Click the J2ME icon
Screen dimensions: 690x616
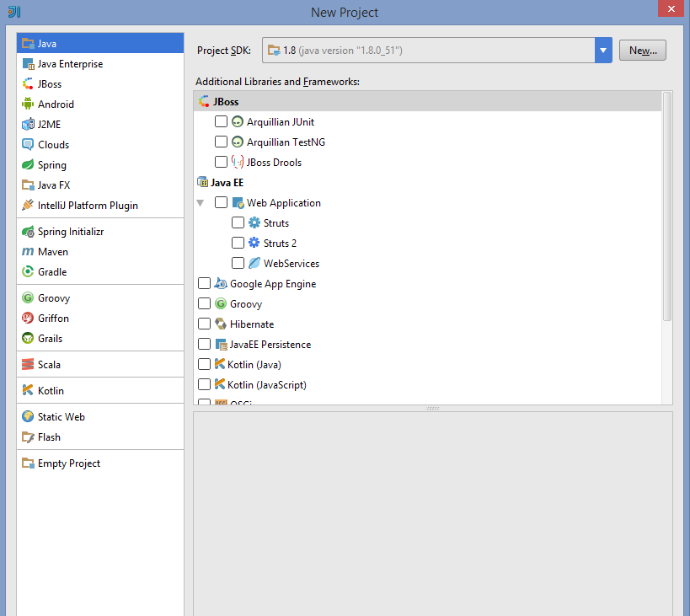click(x=28, y=125)
